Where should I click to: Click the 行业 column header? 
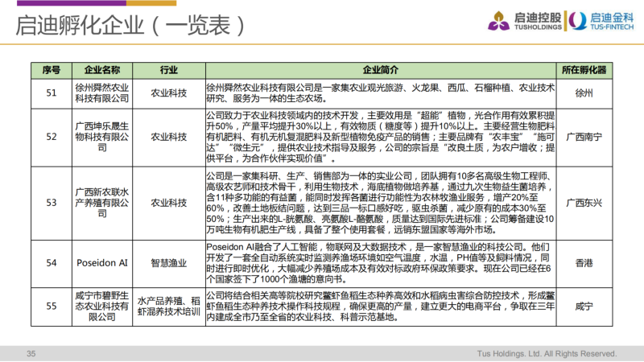[x=169, y=70]
